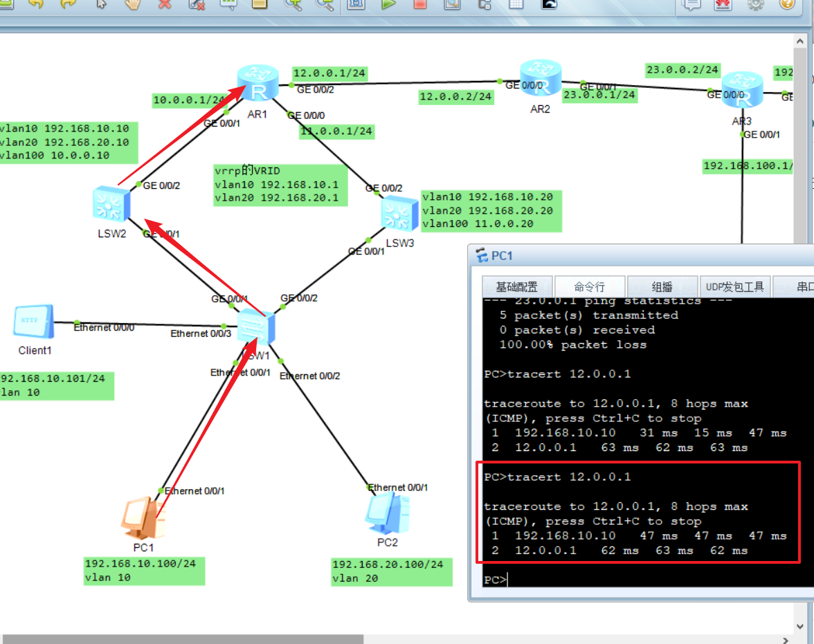The width and height of the screenshot is (814, 644).
Task: Start devices with the green play icon
Action: click(388, 6)
